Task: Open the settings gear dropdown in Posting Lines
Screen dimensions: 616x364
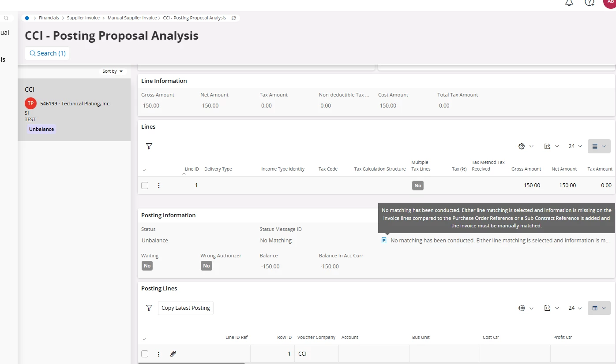Action: (526, 308)
